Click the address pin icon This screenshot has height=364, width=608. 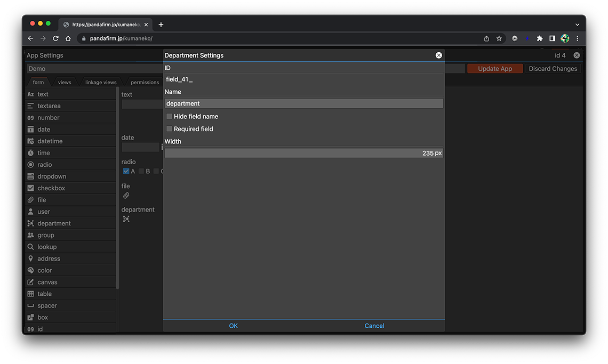point(30,258)
